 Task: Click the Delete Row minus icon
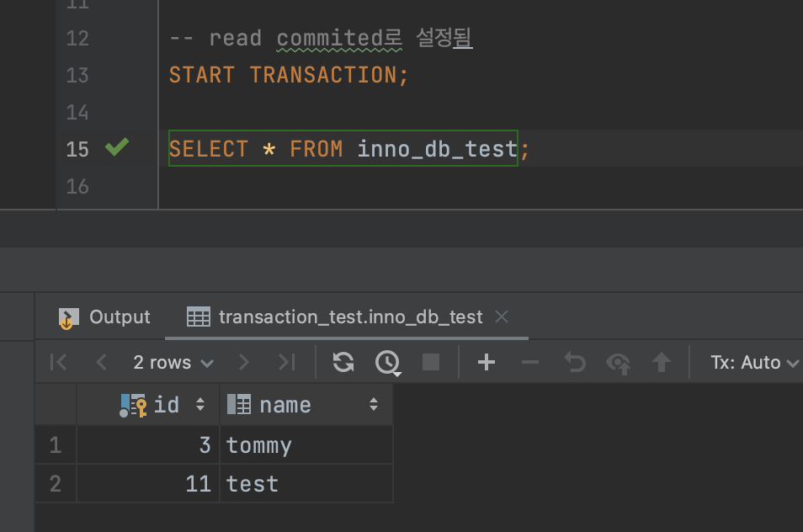click(x=530, y=362)
